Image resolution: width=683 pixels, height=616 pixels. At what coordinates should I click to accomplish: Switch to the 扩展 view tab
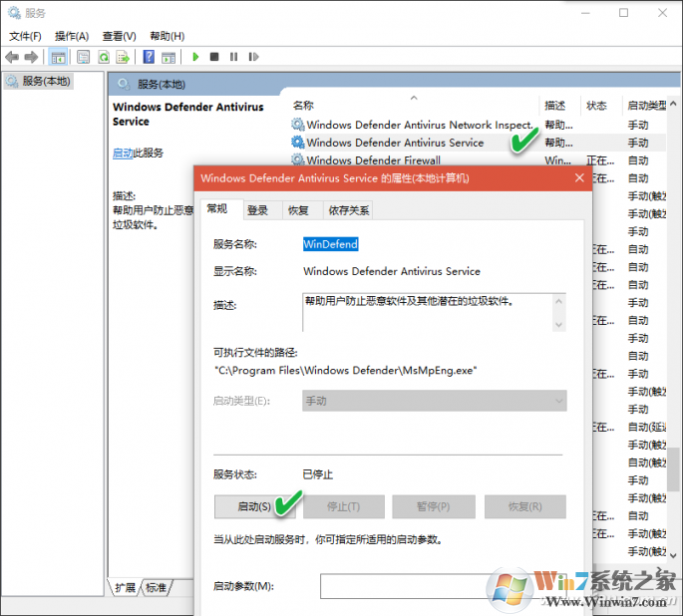point(125,588)
